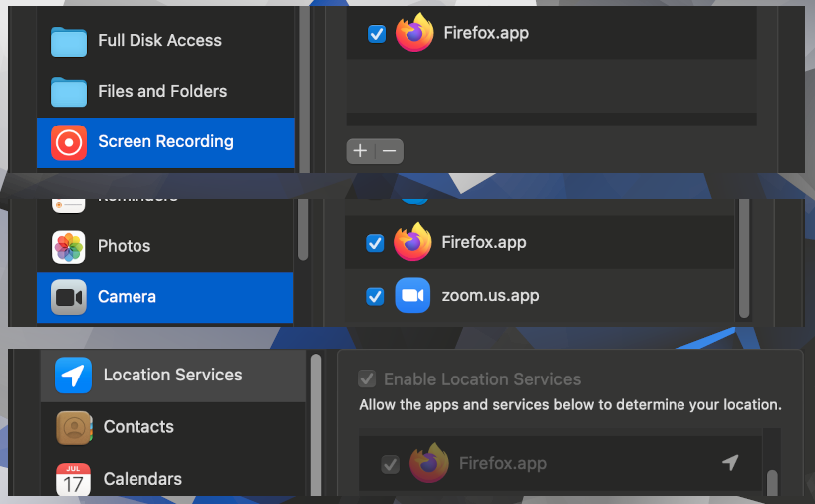The image size is (815, 504).
Task: Click the red Screen Recording icon
Action: click(x=69, y=143)
